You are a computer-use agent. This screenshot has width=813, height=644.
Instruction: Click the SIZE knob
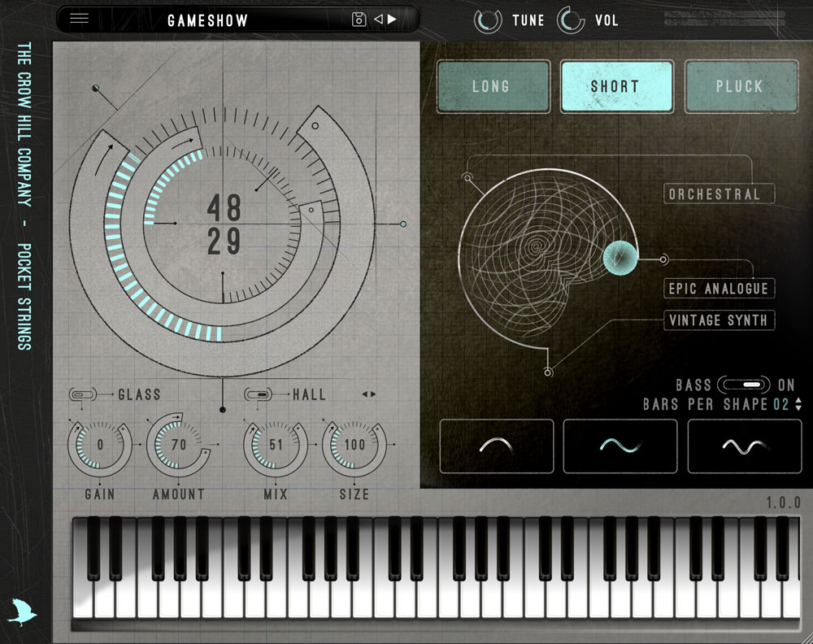point(354,445)
